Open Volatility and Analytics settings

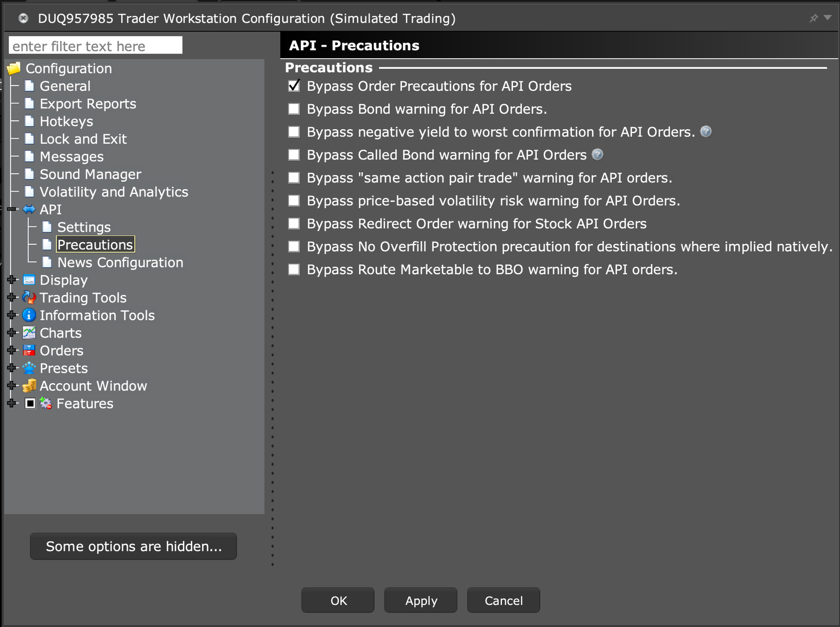(113, 192)
